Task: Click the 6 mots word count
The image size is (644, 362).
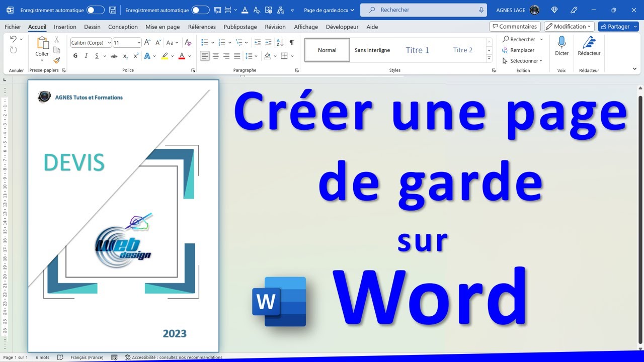Action: click(43, 357)
